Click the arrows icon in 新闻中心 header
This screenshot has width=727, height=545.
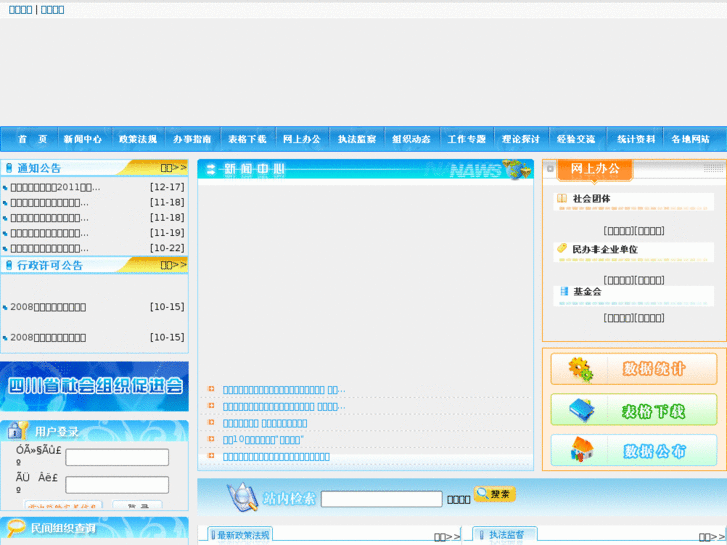(211, 169)
